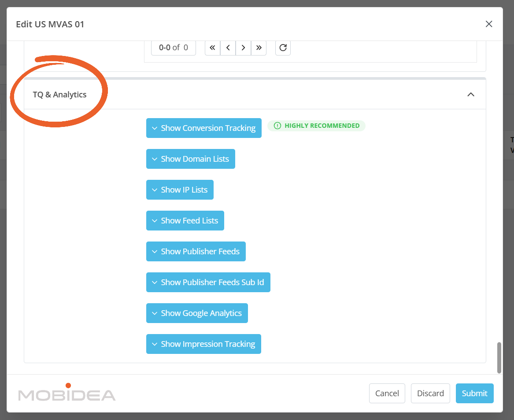The width and height of the screenshot is (514, 420).
Task: Submit the campaign edits
Action: (x=474, y=393)
